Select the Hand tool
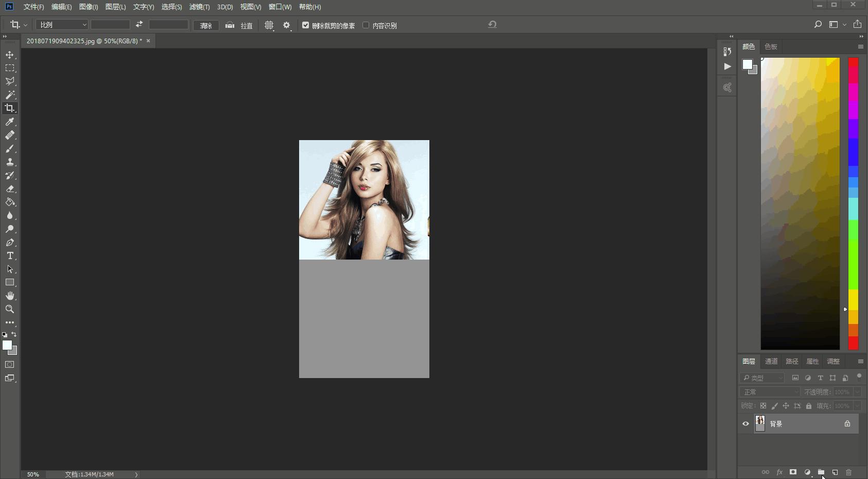This screenshot has height=479, width=868. coord(10,296)
